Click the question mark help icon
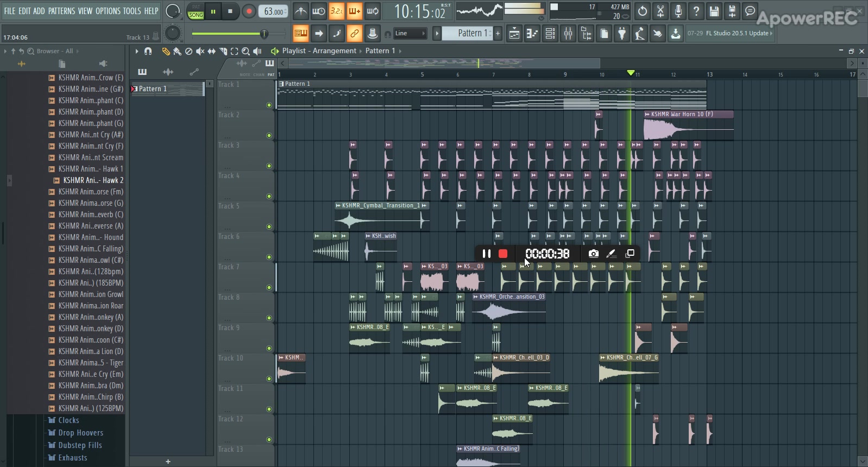This screenshot has width=868, height=467. click(x=696, y=11)
